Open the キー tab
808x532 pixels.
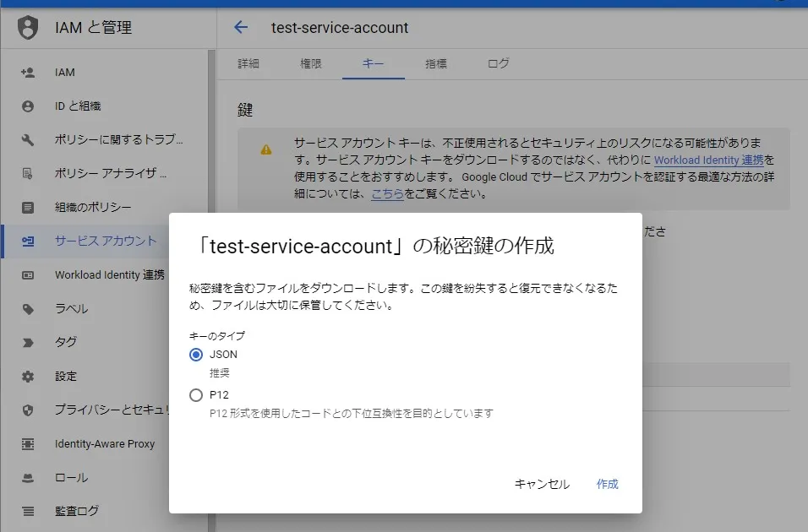click(373, 64)
